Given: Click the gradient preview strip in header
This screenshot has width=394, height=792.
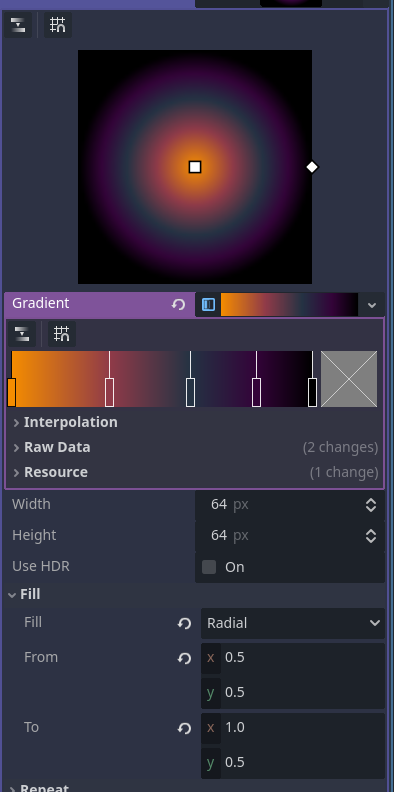Looking at the screenshot, I should (289, 305).
